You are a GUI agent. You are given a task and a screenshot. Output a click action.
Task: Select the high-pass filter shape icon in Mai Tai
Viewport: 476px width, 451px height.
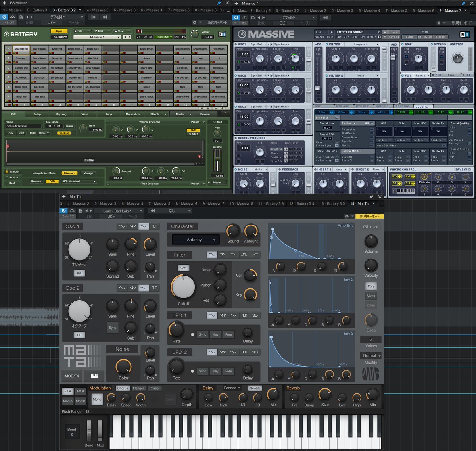[255, 255]
